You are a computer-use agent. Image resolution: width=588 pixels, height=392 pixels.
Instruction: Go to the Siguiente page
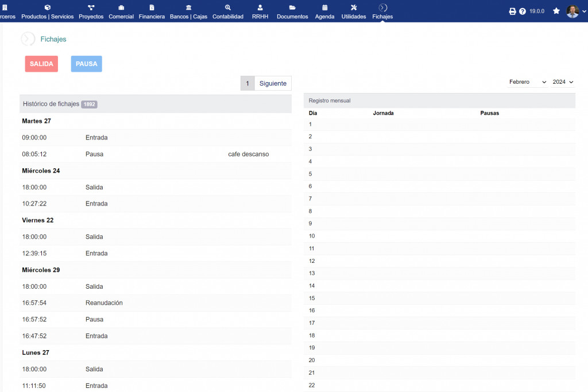click(273, 83)
